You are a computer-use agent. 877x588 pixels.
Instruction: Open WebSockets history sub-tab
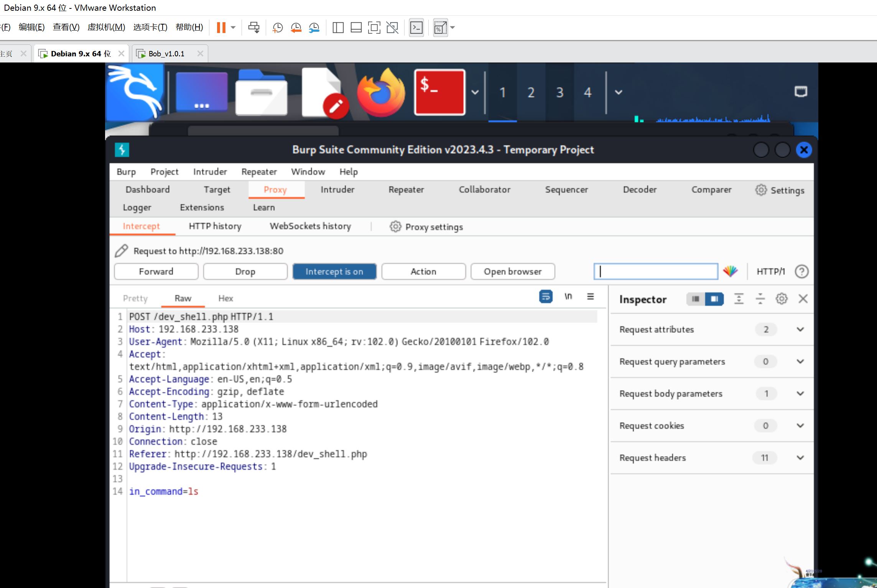pos(310,227)
